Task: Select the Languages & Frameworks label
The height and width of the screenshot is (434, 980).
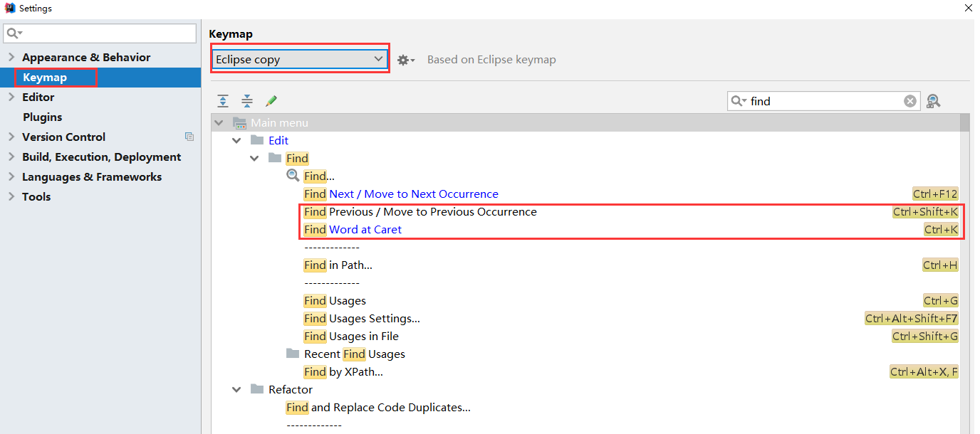Action: 92,176
